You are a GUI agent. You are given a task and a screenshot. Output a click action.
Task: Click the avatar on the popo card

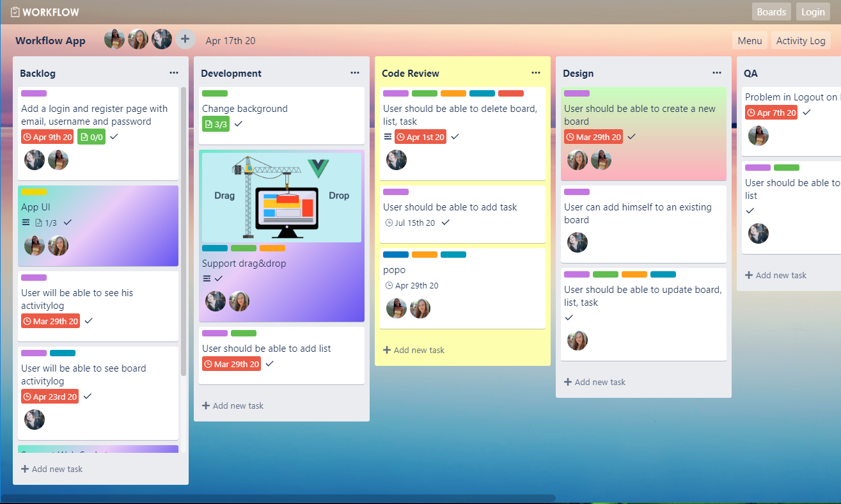[396, 308]
